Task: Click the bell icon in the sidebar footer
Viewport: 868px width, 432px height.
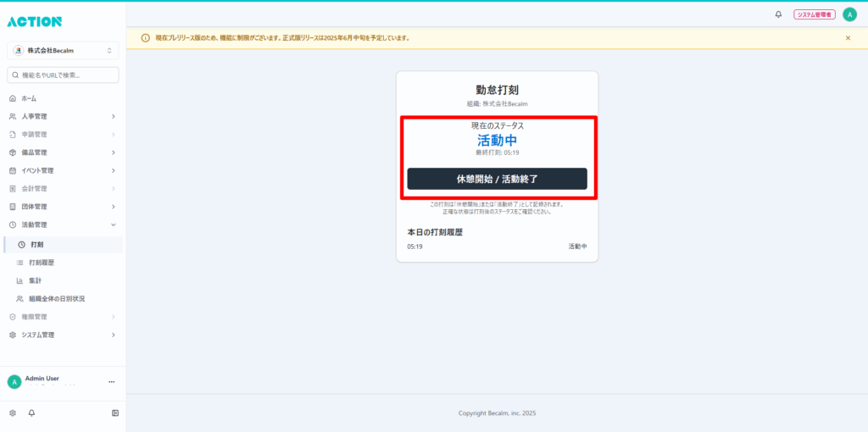Action: point(32,413)
